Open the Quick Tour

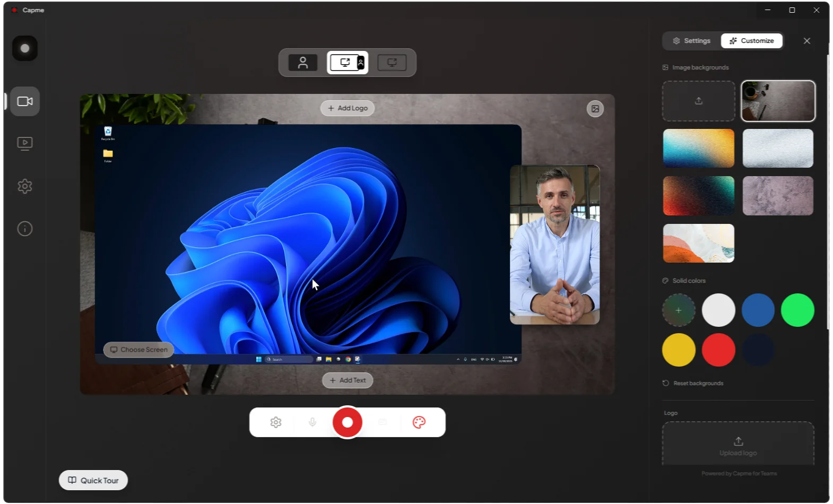[x=93, y=480]
